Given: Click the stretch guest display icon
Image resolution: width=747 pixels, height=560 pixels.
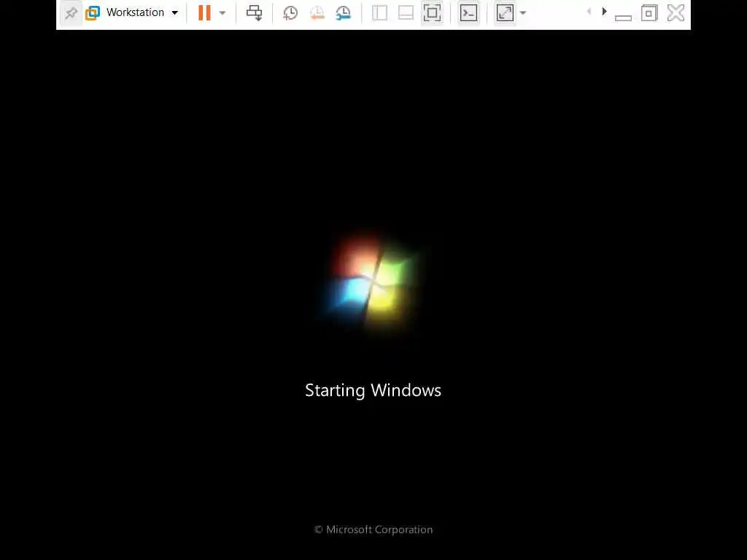Looking at the screenshot, I should tap(505, 13).
